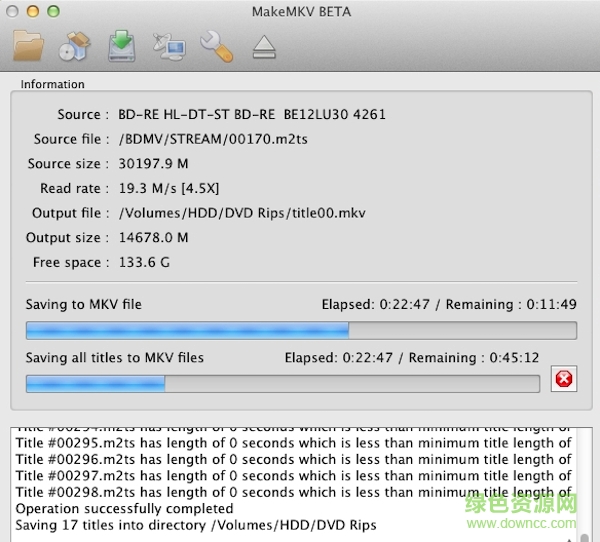Click the Saving all titles progress bar
The image size is (600, 542).
coord(282,383)
